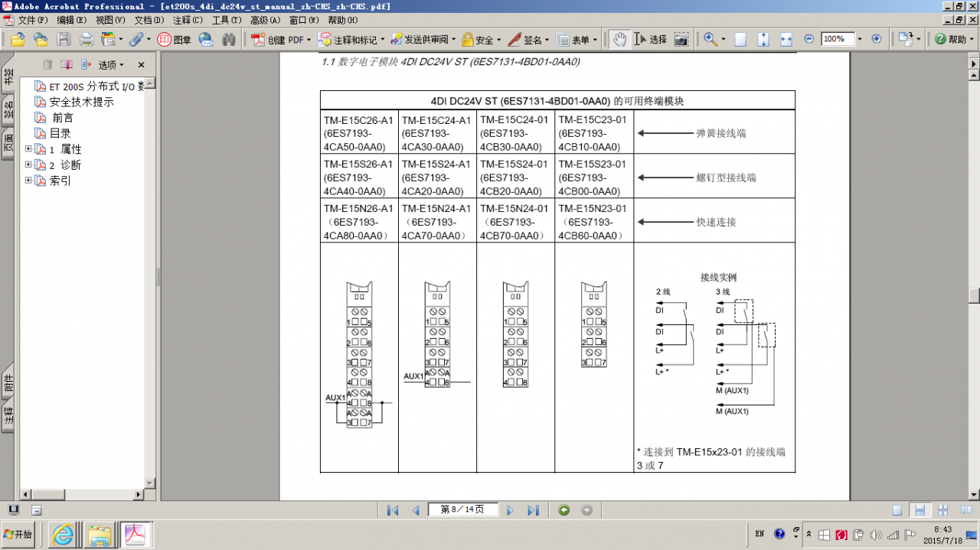This screenshot has width=980, height=550.
Task: Click the email globe icon
Action: pos(206,39)
